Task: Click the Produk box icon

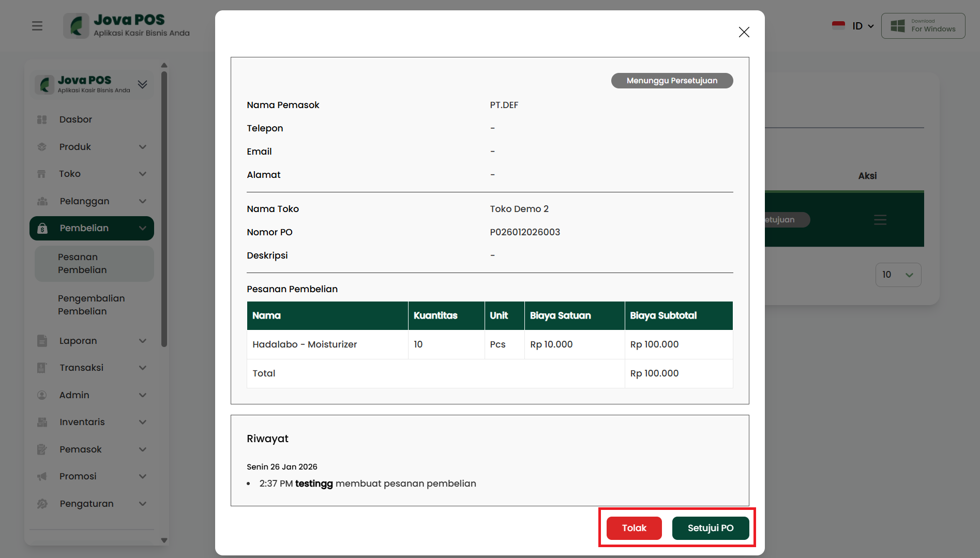Action: coord(42,147)
